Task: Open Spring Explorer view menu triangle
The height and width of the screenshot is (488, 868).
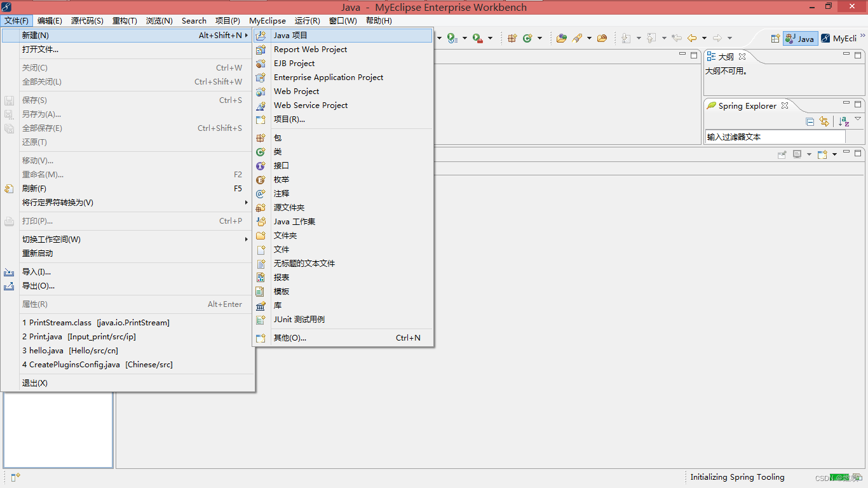Action: 858,119
